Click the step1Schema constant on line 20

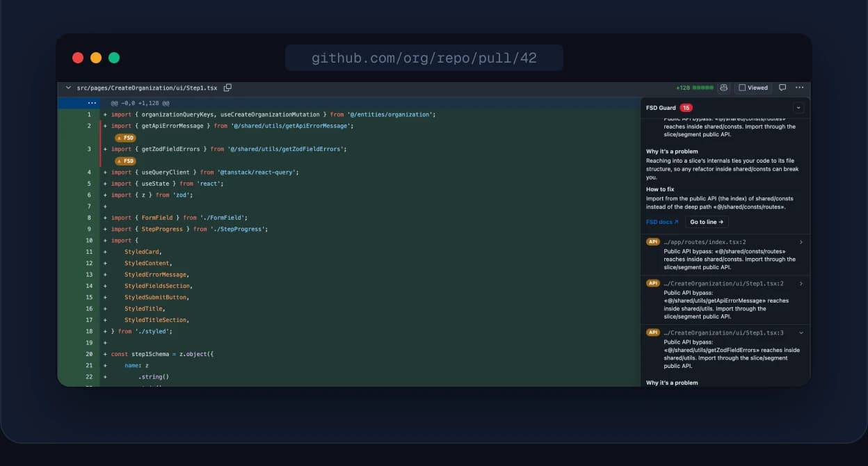click(x=152, y=354)
